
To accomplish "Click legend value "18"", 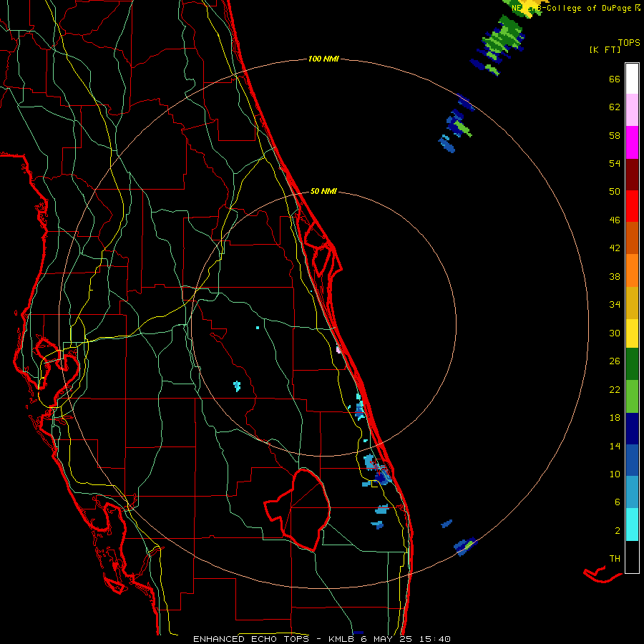I will tap(615, 418).
